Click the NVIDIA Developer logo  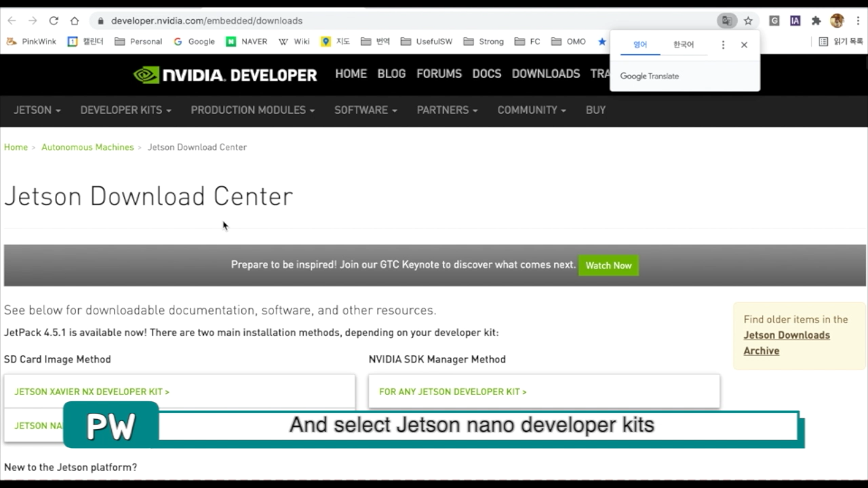point(225,75)
